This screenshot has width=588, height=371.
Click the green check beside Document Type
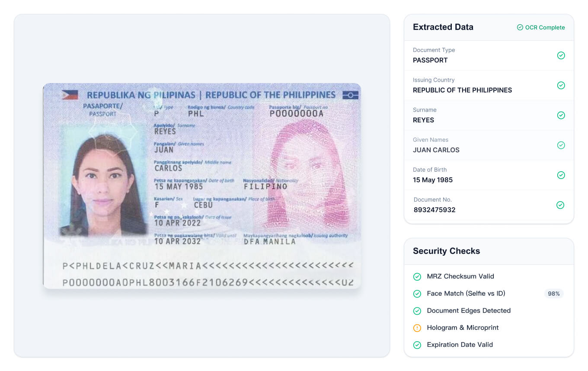[561, 55]
